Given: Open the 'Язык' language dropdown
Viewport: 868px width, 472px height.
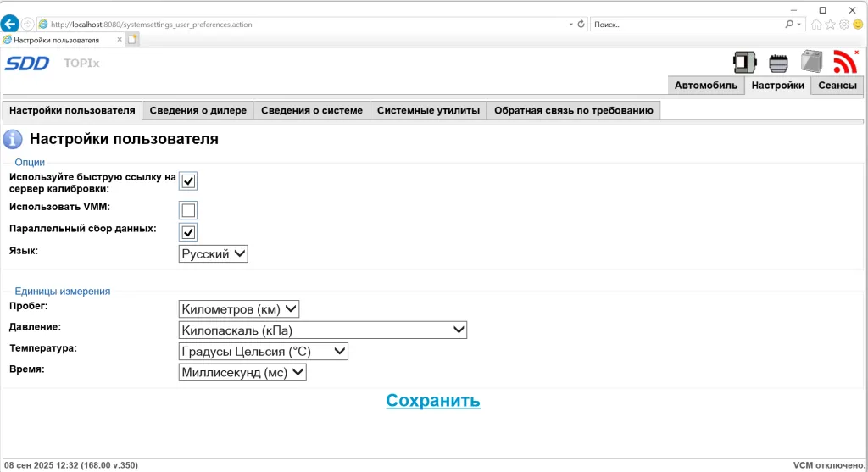Looking at the screenshot, I should [214, 253].
